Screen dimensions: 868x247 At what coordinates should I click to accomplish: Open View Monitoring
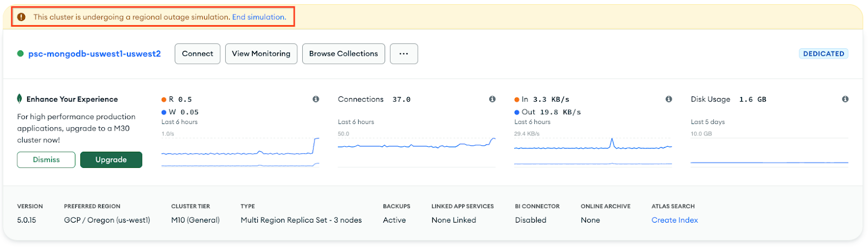[261, 54]
